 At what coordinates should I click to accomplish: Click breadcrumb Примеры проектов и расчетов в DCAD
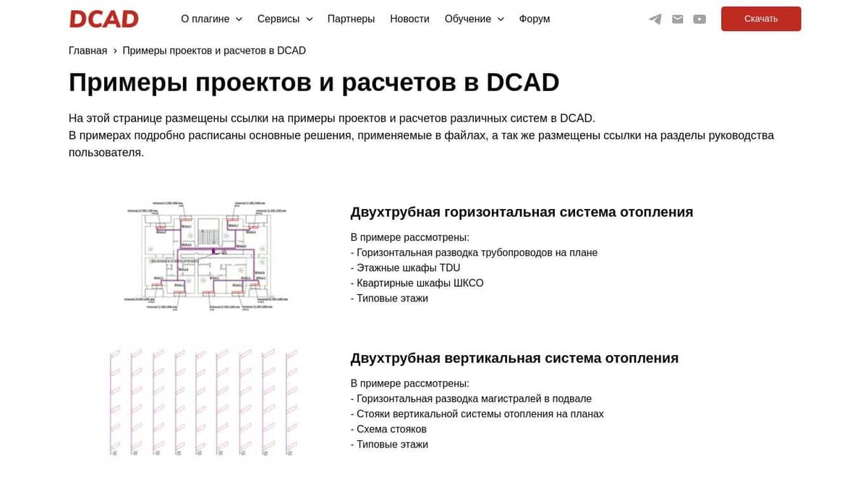coord(214,50)
